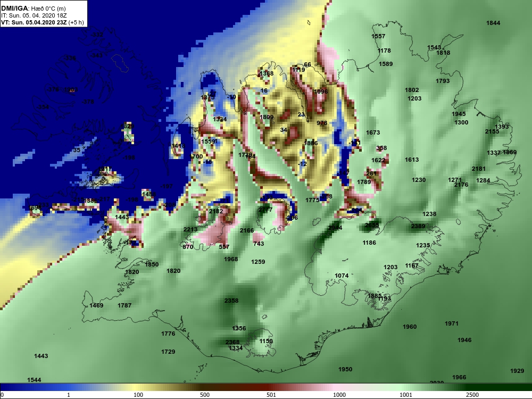
Task: Click the dark blue start of the color scale
Action: coord(14,387)
